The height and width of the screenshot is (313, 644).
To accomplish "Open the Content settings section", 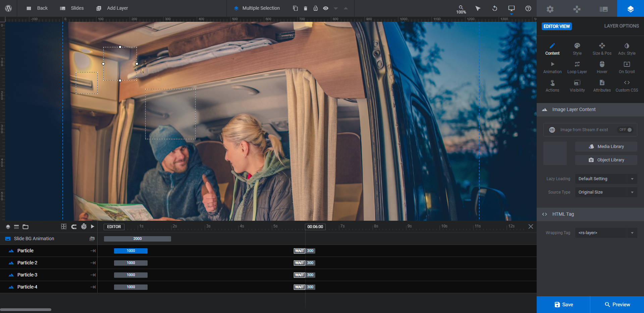I will pyautogui.click(x=552, y=49).
